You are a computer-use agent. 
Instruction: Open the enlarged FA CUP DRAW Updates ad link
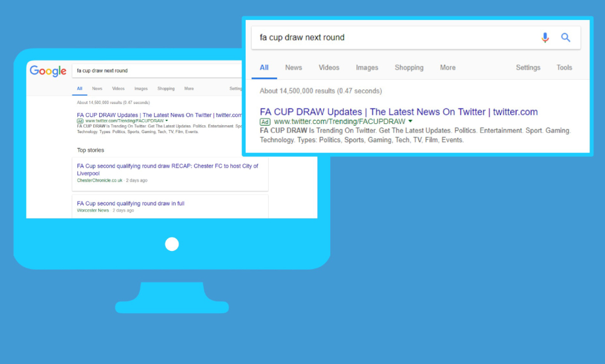(399, 112)
